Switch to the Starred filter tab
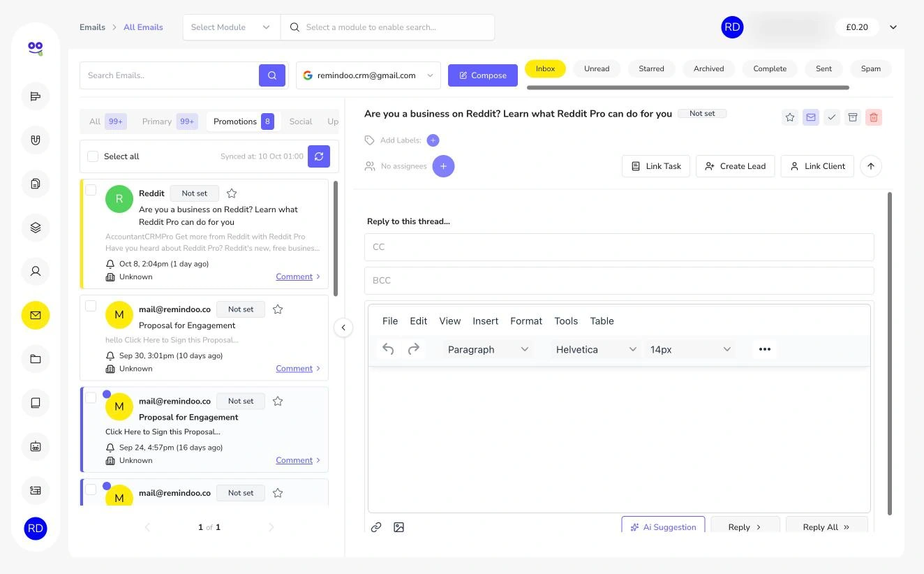 point(651,68)
